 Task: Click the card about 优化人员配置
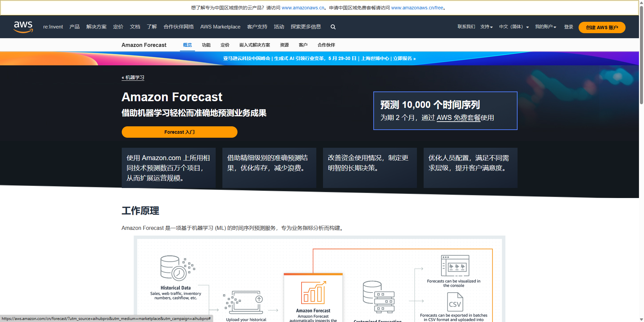471,168
